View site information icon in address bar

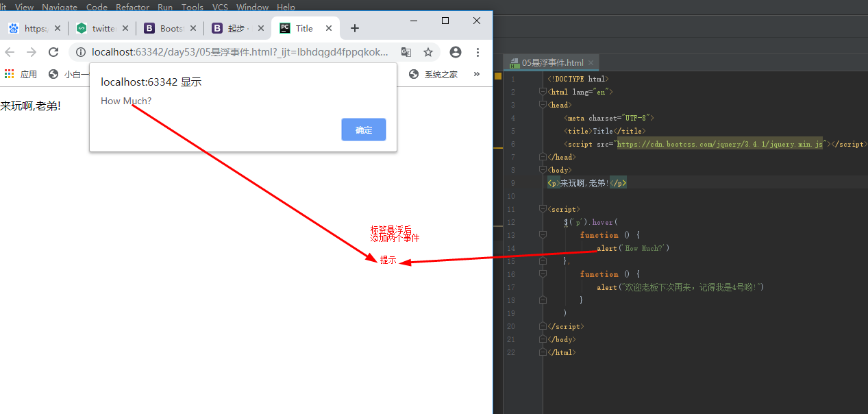coord(81,52)
